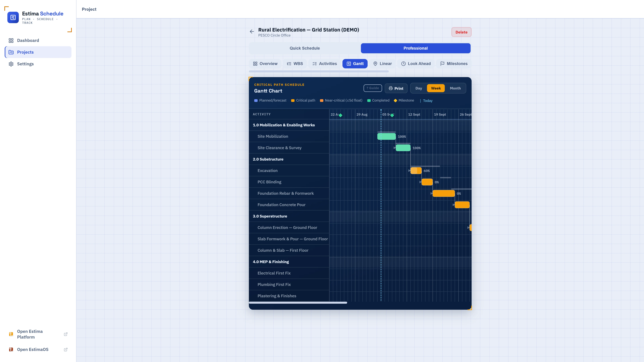
Task: Select 1.0 Mobilization & Enabling Works group
Action: click(x=289, y=125)
